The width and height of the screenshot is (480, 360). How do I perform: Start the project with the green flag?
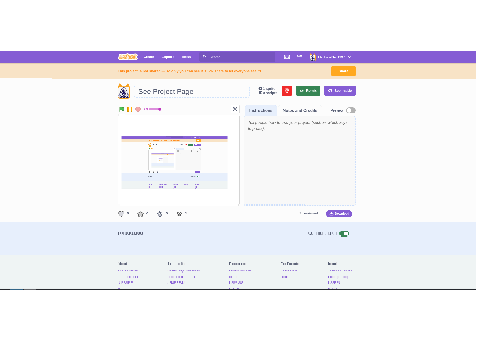[121, 109]
